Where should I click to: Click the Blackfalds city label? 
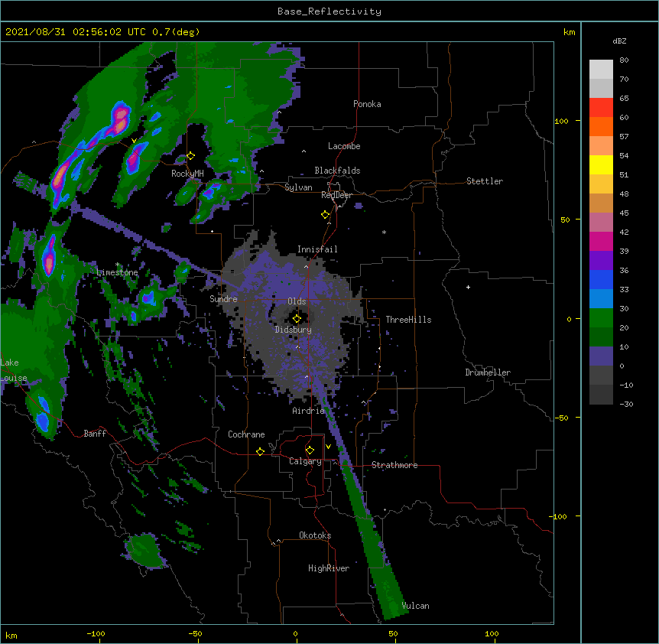(337, 171)
